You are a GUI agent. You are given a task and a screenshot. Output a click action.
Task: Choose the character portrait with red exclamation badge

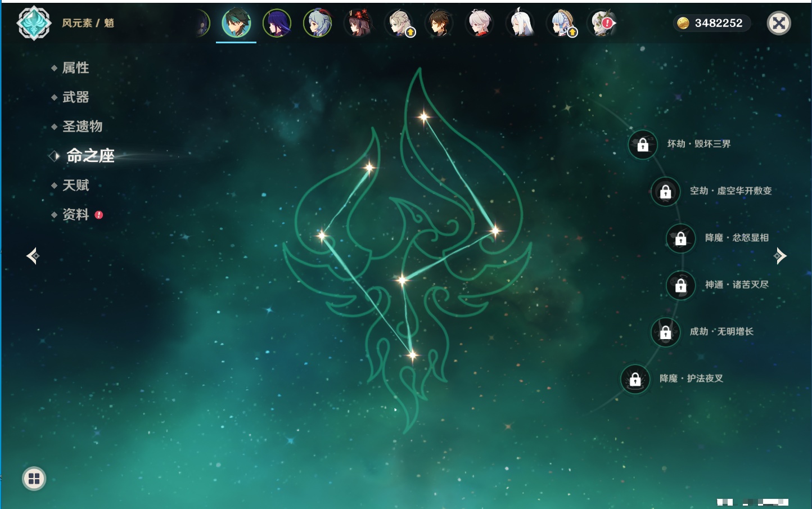[x=602, y=23]
